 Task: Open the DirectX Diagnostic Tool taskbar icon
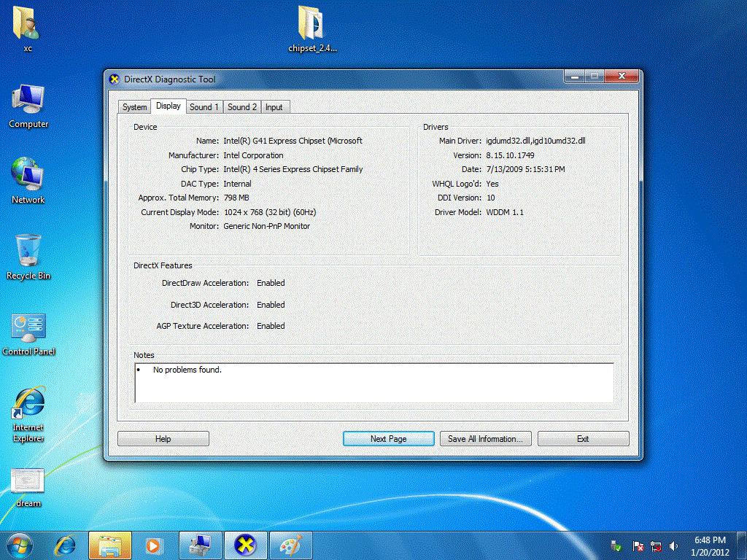245,545
